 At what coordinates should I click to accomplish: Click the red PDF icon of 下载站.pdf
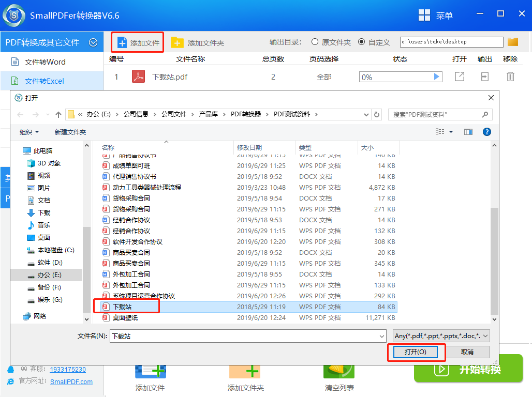tap(138, 77)
